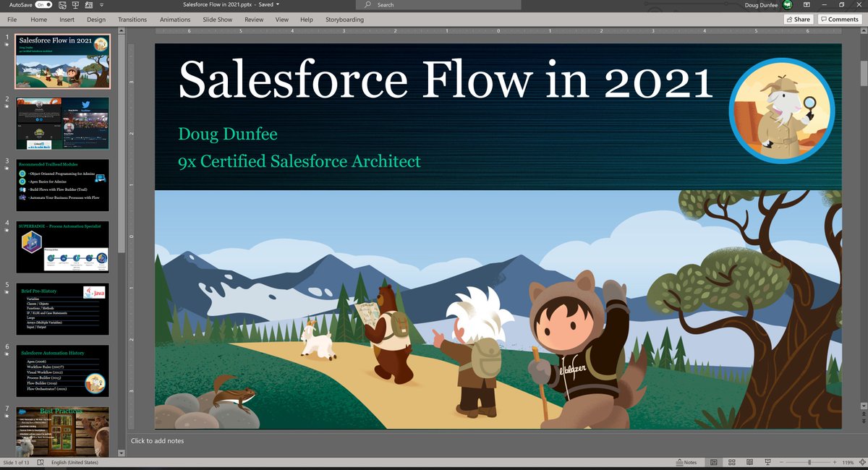Screen dimensions: 868x470
Task: Switch to Reading View icon
Action: click(750, 463)
